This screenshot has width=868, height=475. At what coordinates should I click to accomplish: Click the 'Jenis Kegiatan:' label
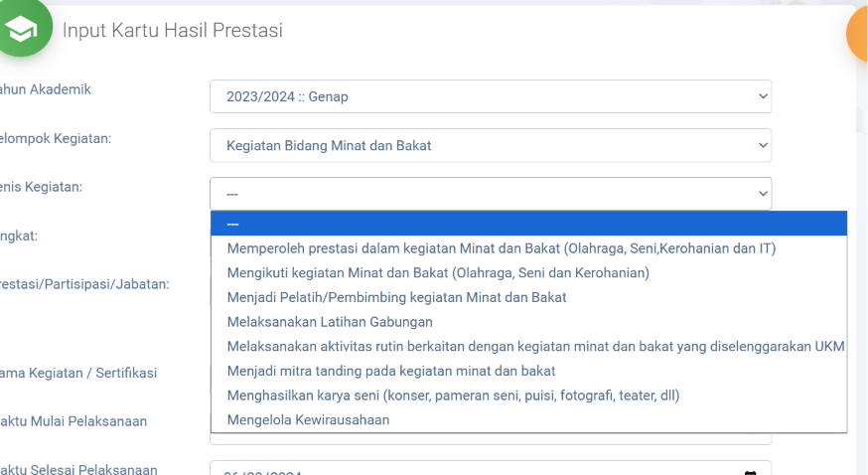pyautogui.click(x=41, y=187)
